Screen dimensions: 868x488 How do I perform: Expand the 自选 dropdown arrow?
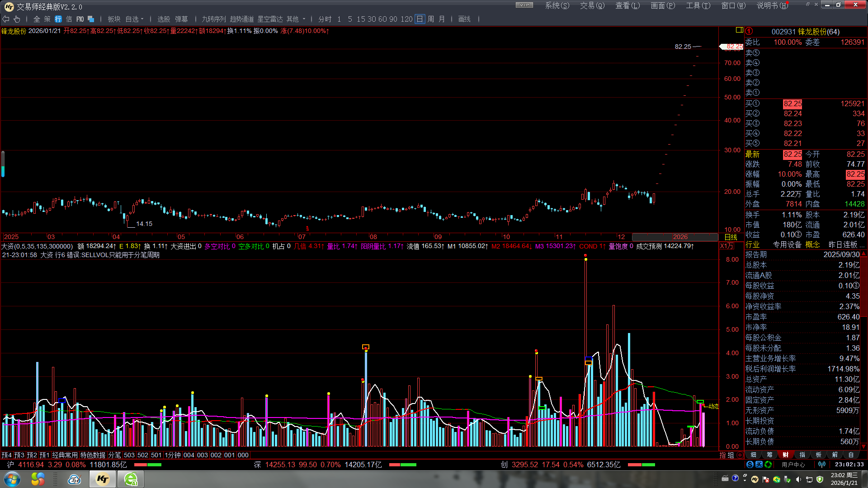click(142, 19)
